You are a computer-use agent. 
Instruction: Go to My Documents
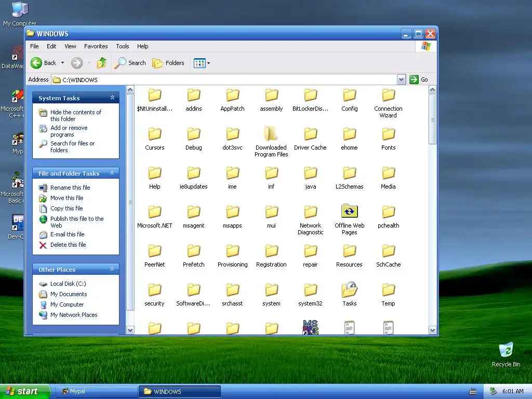69,294
